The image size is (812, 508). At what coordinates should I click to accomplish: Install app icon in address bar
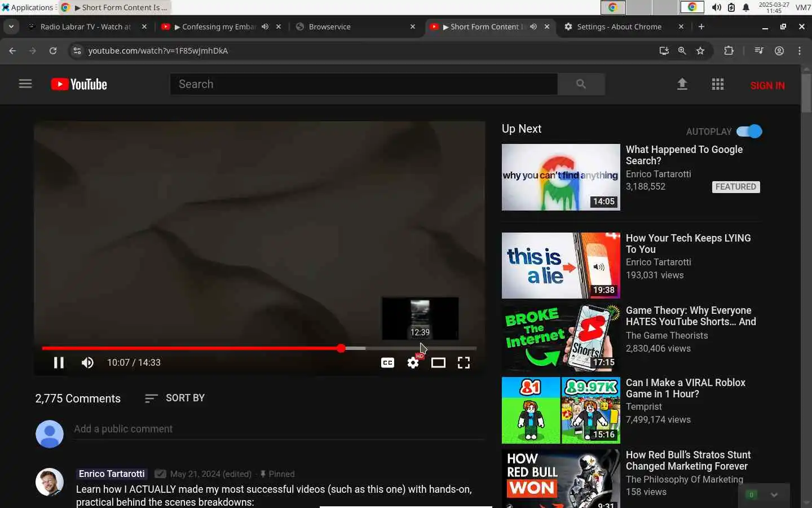pos(664,51)
